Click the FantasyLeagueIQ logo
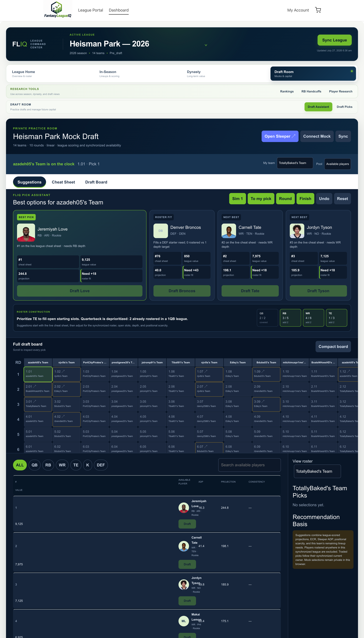The width and height of the screenshot is (364, 638). pyautogui.click(x=58, y=10)
